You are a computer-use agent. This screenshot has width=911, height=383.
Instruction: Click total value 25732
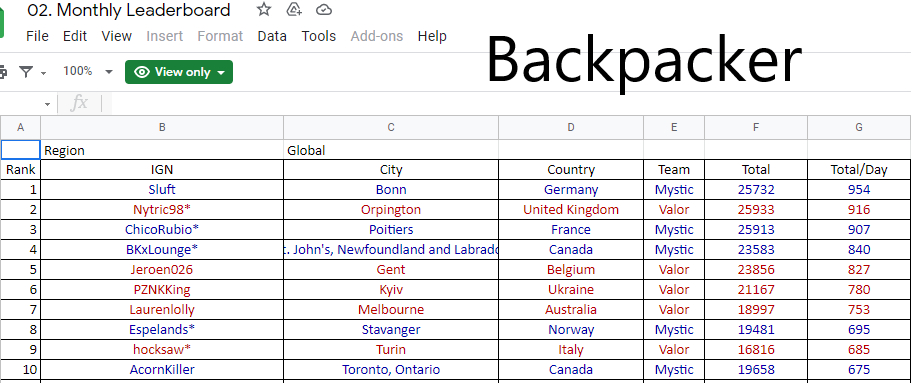click(x=756, y=189)
